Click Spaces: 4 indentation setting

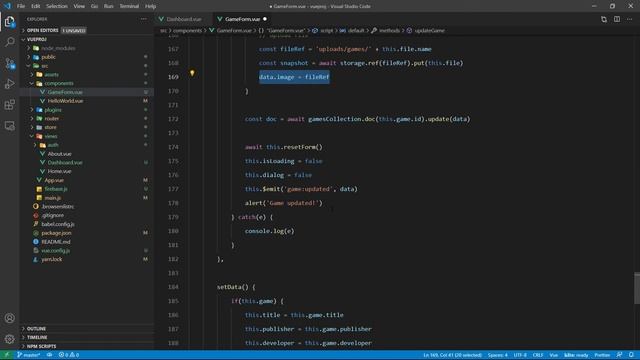tap(498, 355)
